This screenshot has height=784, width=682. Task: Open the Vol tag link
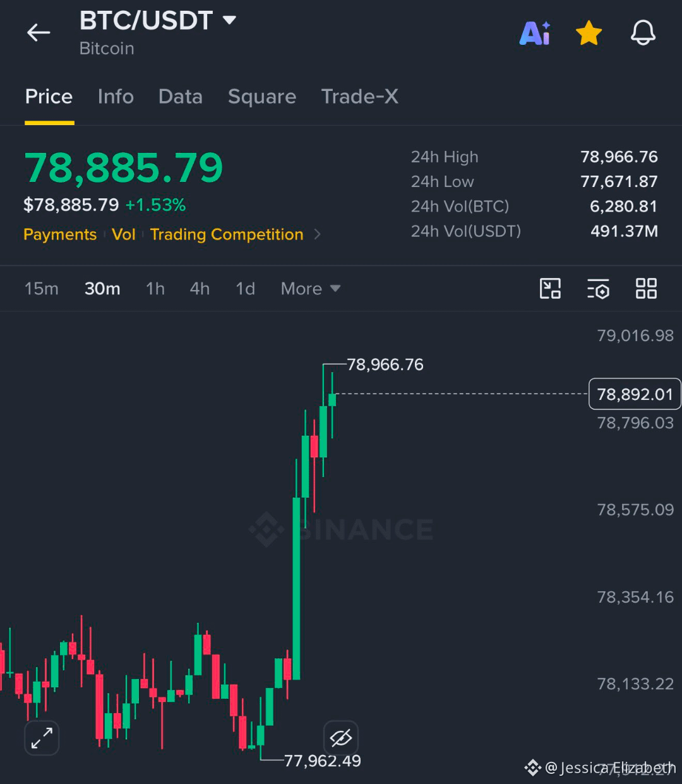pyautogui.click(x=124, y=234)
